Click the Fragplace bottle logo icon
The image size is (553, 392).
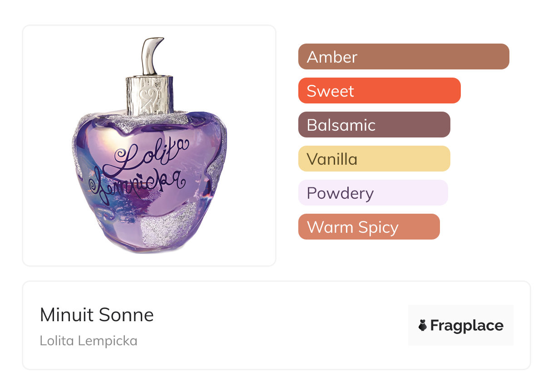[423, 325]
